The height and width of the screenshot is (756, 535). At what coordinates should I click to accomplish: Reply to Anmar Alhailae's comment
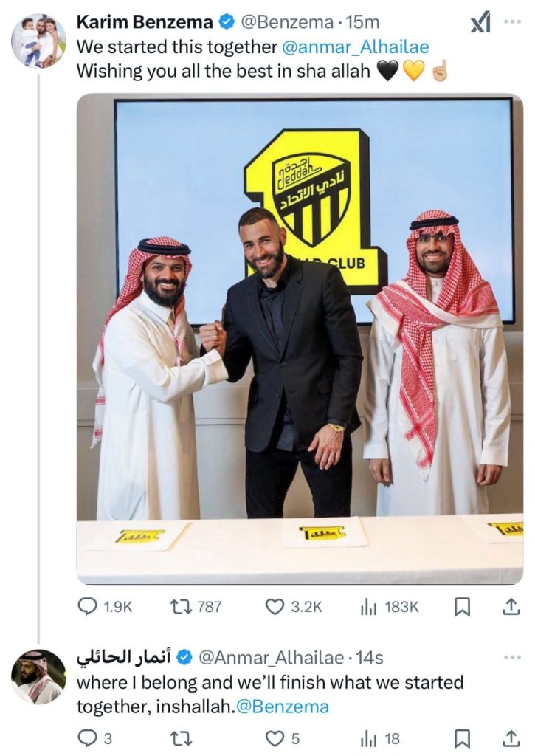[88, 738]
